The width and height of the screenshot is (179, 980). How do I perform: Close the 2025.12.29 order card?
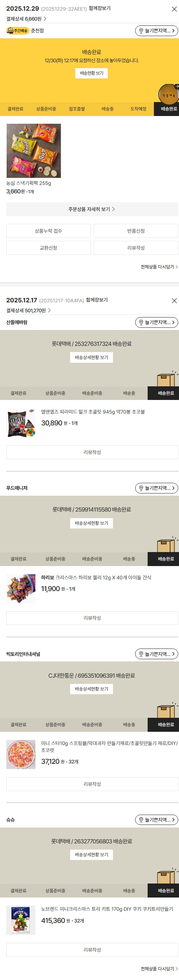pos(174,9)
